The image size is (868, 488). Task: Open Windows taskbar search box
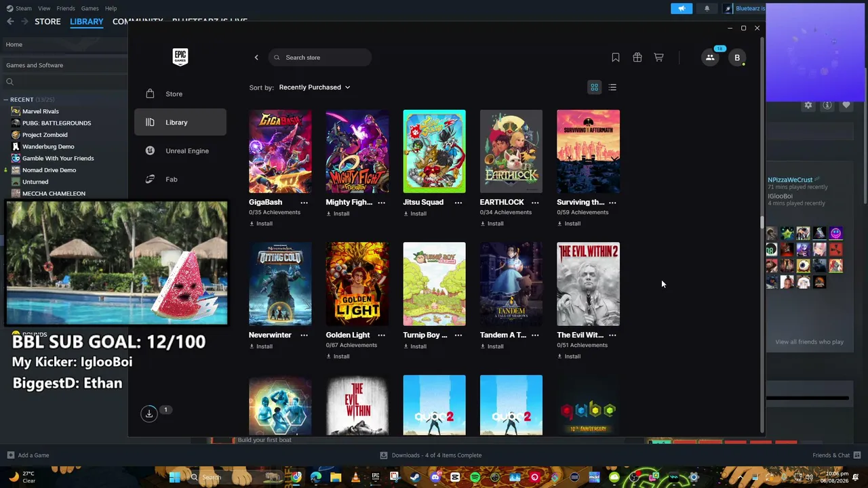(x=234, y=477)
